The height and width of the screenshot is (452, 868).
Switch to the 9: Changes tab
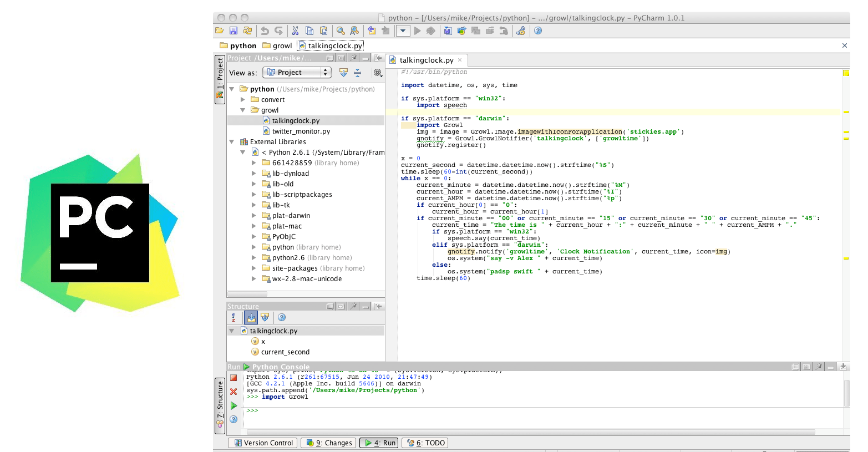tap(328, 443)
